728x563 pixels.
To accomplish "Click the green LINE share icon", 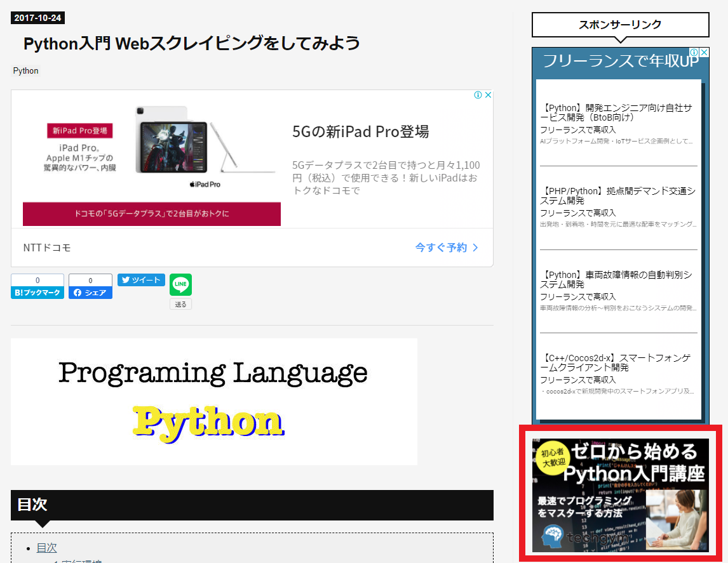I will point(180,285).
